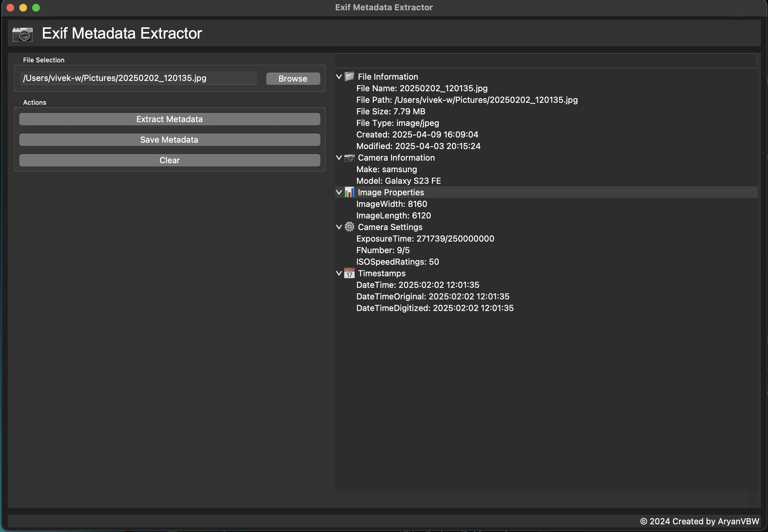Screen dimensions: 768x532
Task: Collapse the File Information section
Action: coord(338,76)
